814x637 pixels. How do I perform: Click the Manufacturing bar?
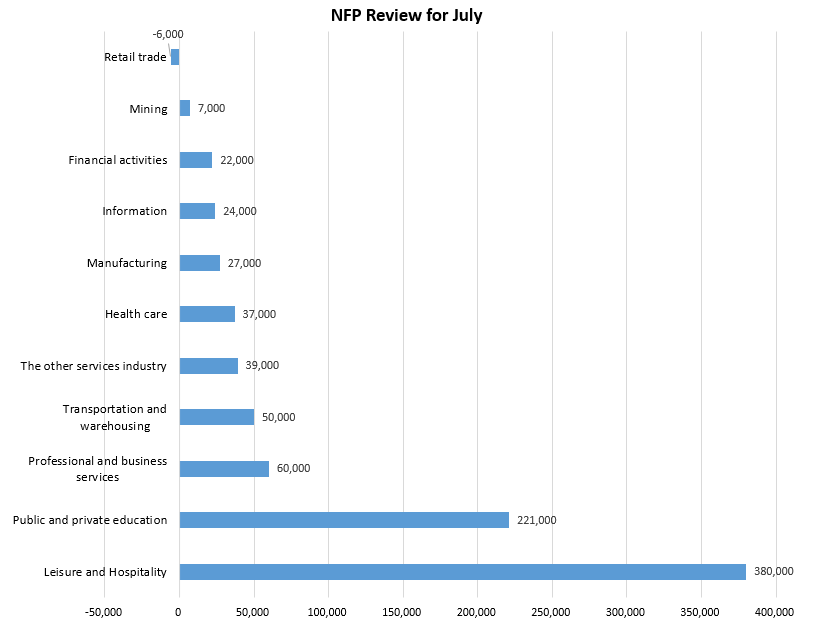click(x=199, y=263)
